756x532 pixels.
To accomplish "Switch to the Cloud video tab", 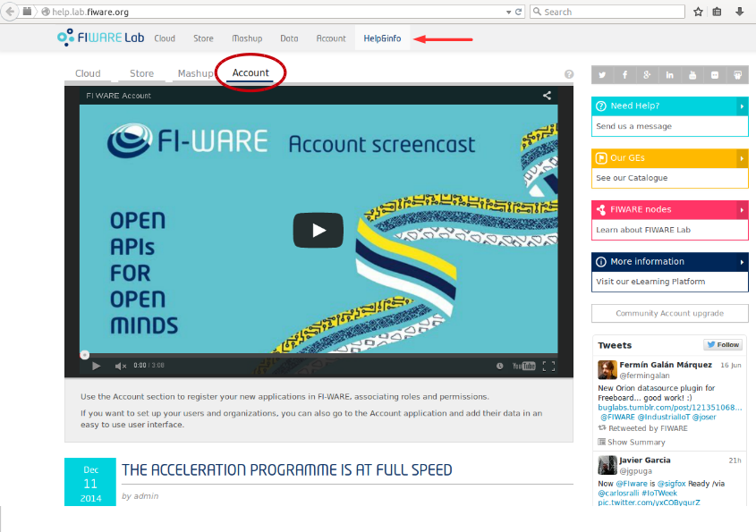I will point(88,73).
